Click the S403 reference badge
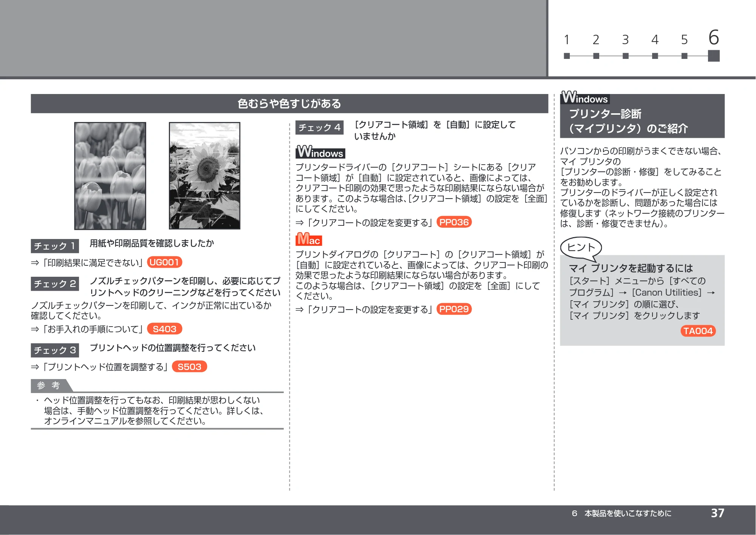This screenshot has width=756, height=535. pyautogui.click(x=164, y=329)
